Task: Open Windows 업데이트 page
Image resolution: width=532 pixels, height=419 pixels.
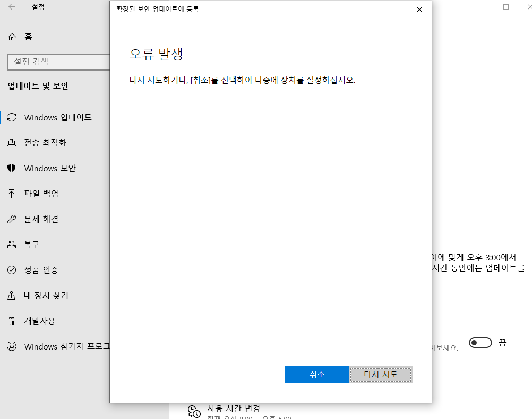Action: (58, 117)
